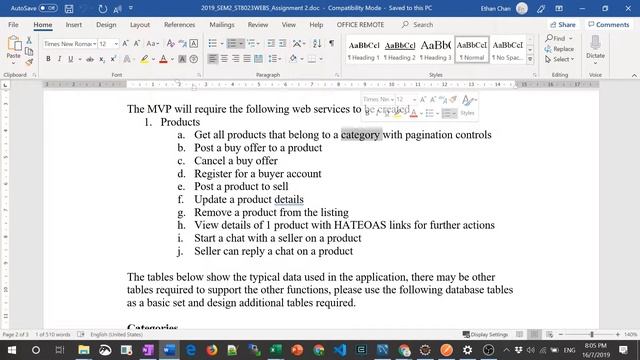Click Increase Indent icon
The width and height of the screenshot is (640, 360).
[x=282, y=43]
